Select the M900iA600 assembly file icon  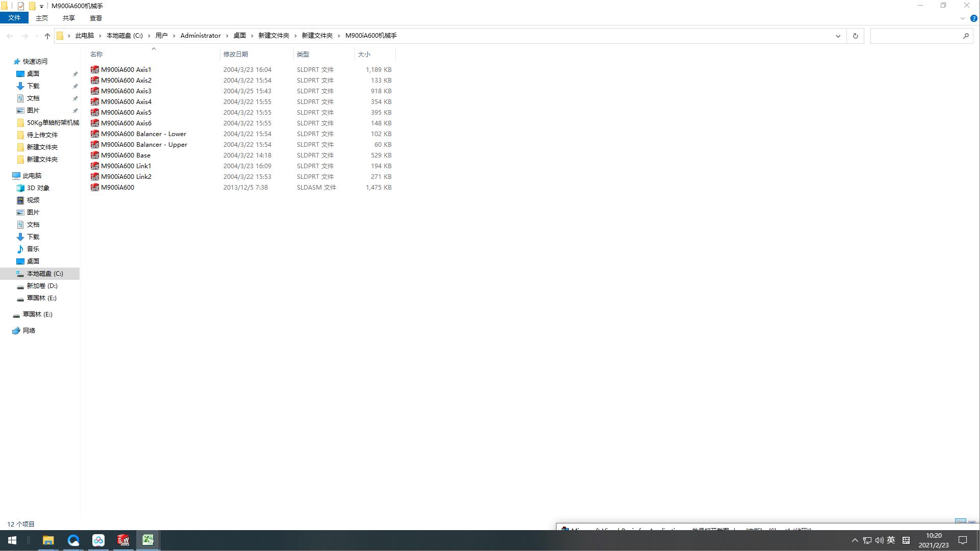click(95, 188)
